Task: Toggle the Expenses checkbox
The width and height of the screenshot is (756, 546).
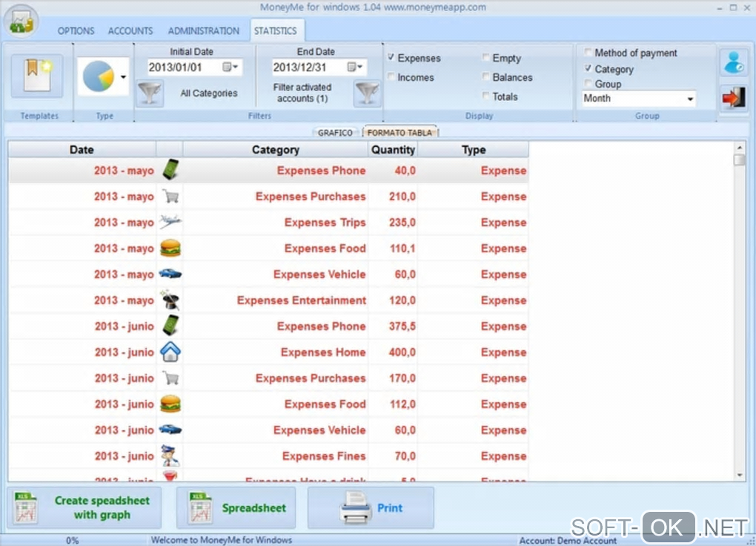Action: coord(391,57)
